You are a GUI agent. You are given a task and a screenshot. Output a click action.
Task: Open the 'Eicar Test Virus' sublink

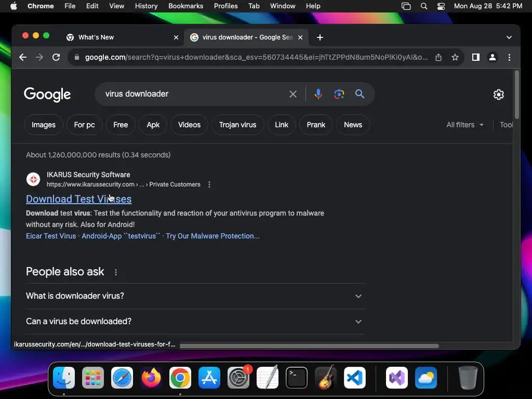click(51, 236)
